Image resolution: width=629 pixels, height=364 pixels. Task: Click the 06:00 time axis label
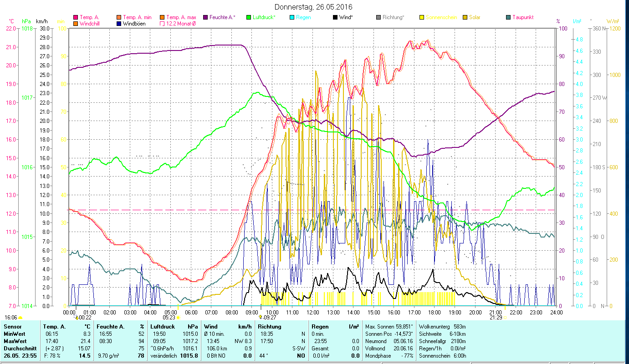tap(191, 312)
